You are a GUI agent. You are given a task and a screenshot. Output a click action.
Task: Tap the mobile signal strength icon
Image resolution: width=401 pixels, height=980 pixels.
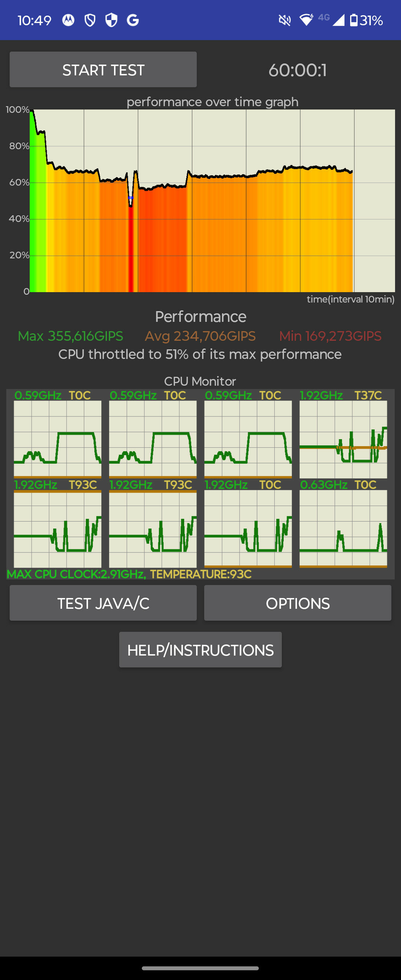click(338, 20)
